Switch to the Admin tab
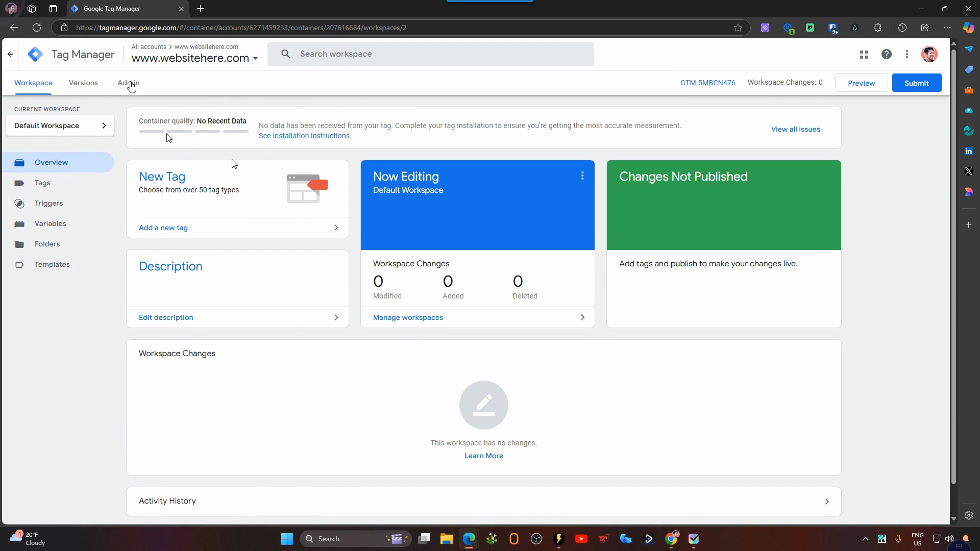The height and width of the screenshot is (551, 980). point(129,83)
